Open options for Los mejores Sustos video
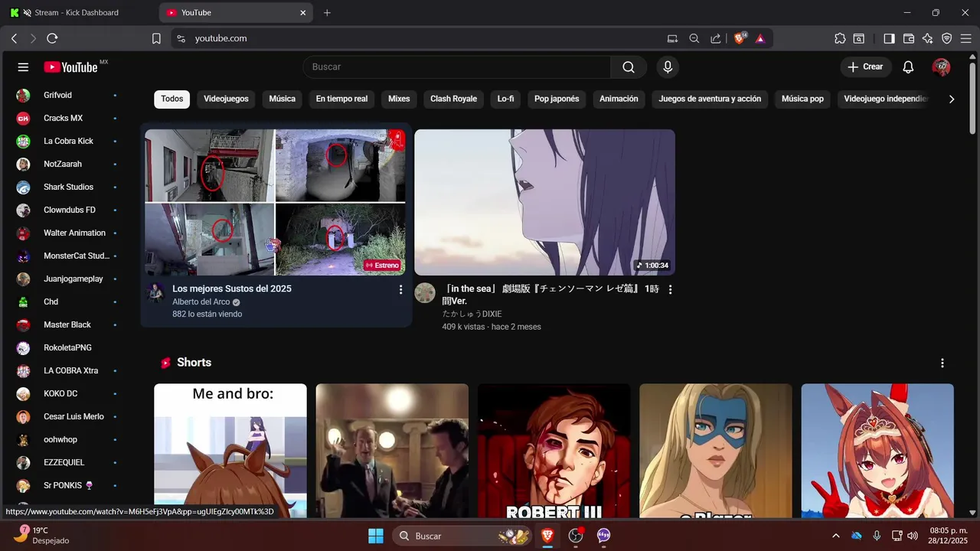 point(400,289)
